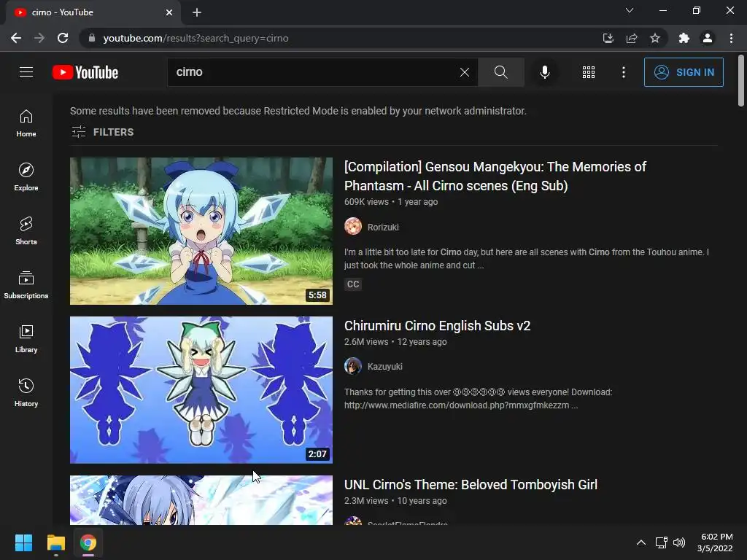Open Subscriptions in the sidebar

[26, 285]
